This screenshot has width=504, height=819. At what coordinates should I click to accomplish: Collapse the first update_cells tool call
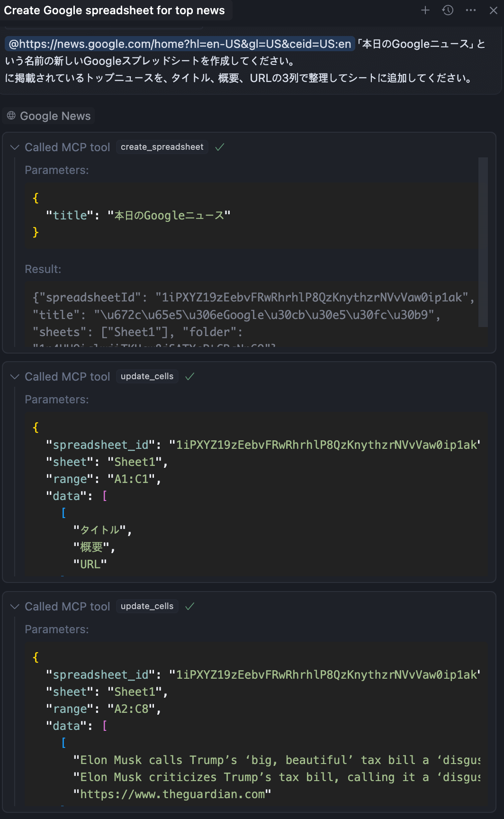[x=15, y=377]
